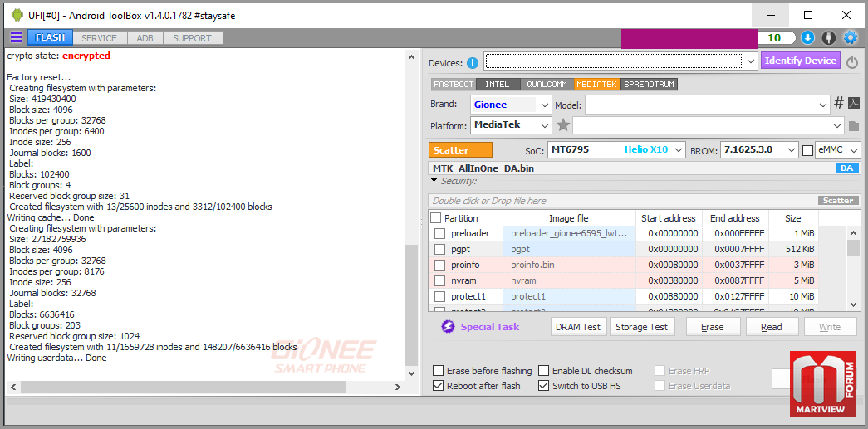Check the nvram partition checkbox
Viewport: 868px width, 429px height.
click(x=439, y=280)
